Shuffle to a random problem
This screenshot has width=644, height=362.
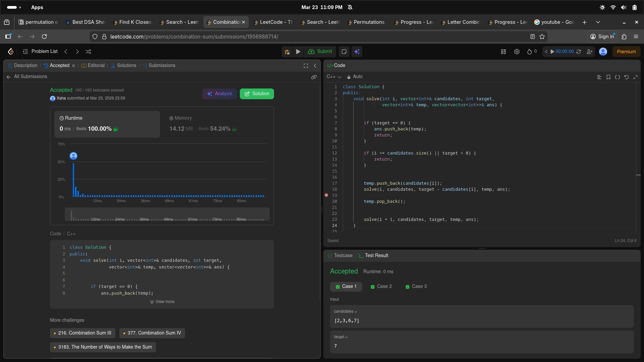pos(88,52)
